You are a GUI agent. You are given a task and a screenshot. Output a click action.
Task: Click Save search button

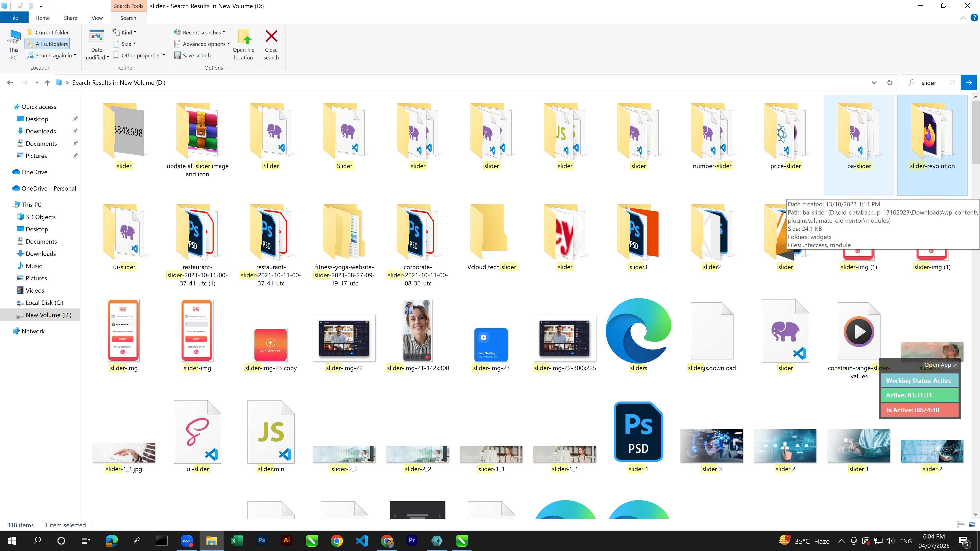point(192,56)
